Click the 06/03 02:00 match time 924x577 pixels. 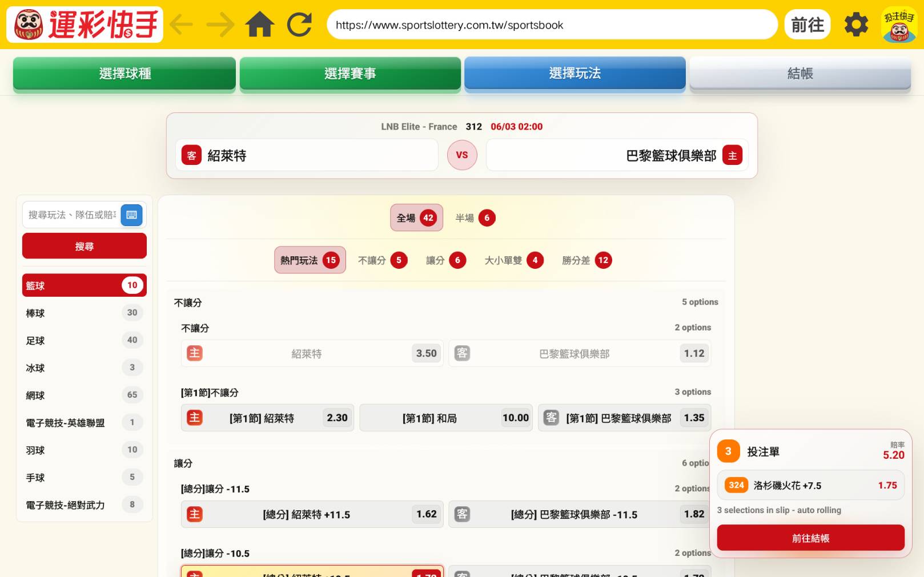pyautogui.click(x=517, y=127)
